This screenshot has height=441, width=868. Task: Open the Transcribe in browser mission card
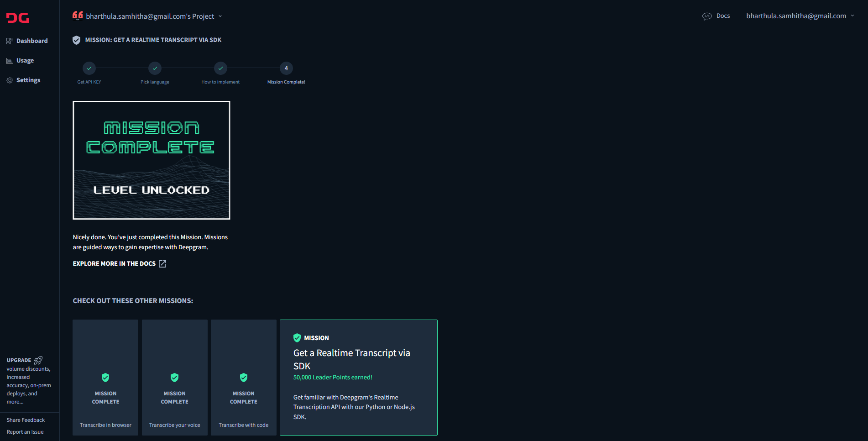[105, 378]
